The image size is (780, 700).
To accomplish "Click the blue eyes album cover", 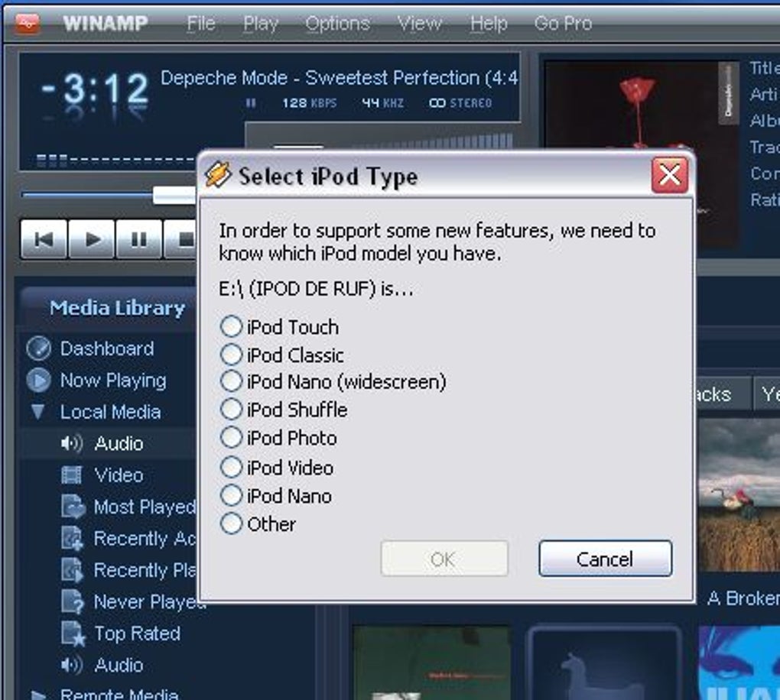I will click(x=739, y=663).
